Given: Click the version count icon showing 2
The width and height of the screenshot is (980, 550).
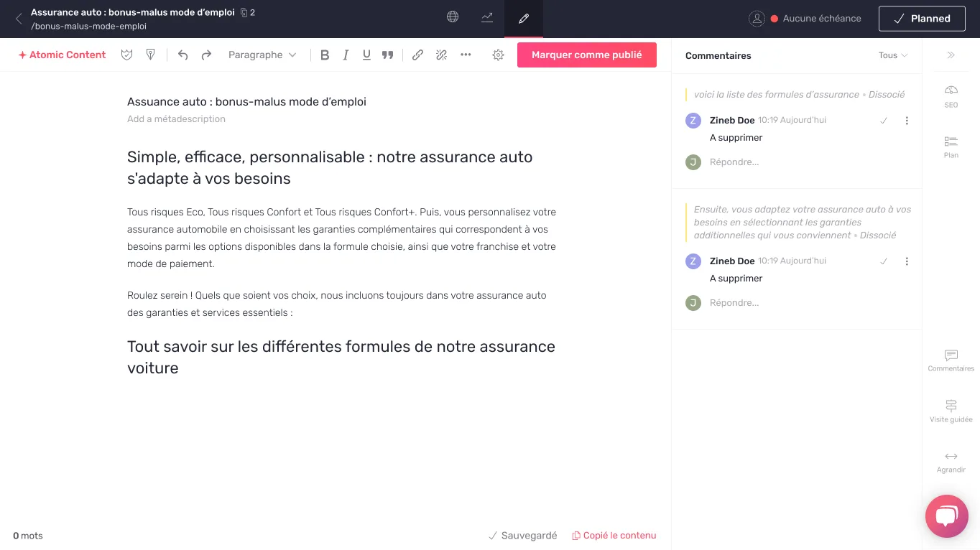Looking at the screenshot, I should (248, 12).
